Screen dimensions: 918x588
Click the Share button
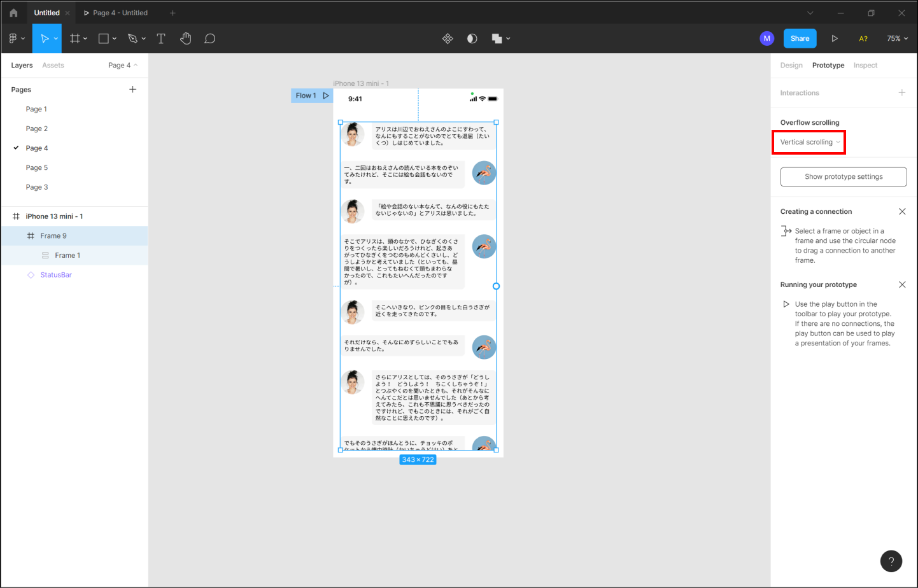(800, 39)
